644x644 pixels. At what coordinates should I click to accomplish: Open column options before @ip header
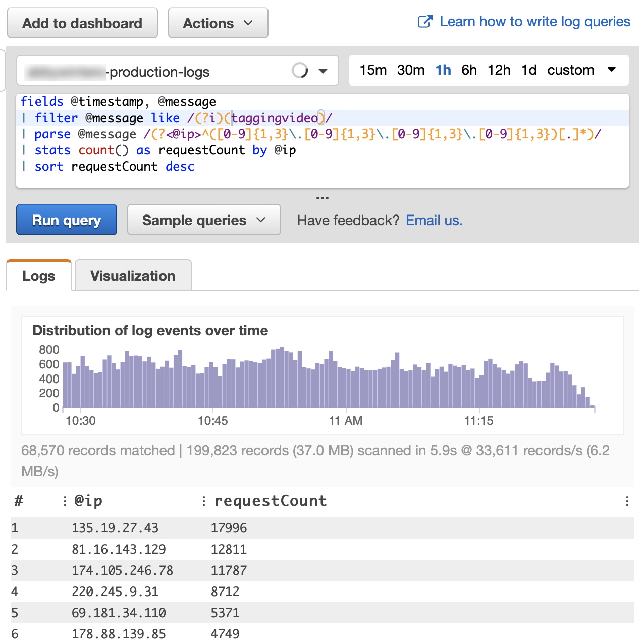coord(65,501)
